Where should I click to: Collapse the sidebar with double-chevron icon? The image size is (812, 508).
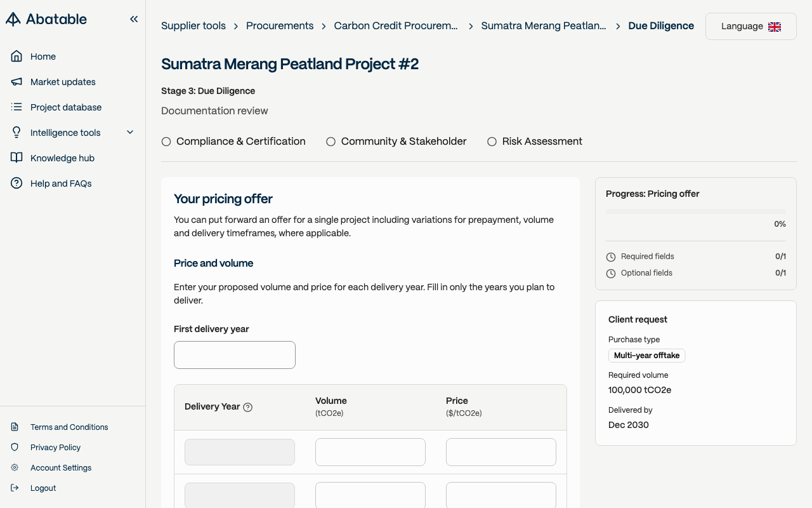click(134, 19)
